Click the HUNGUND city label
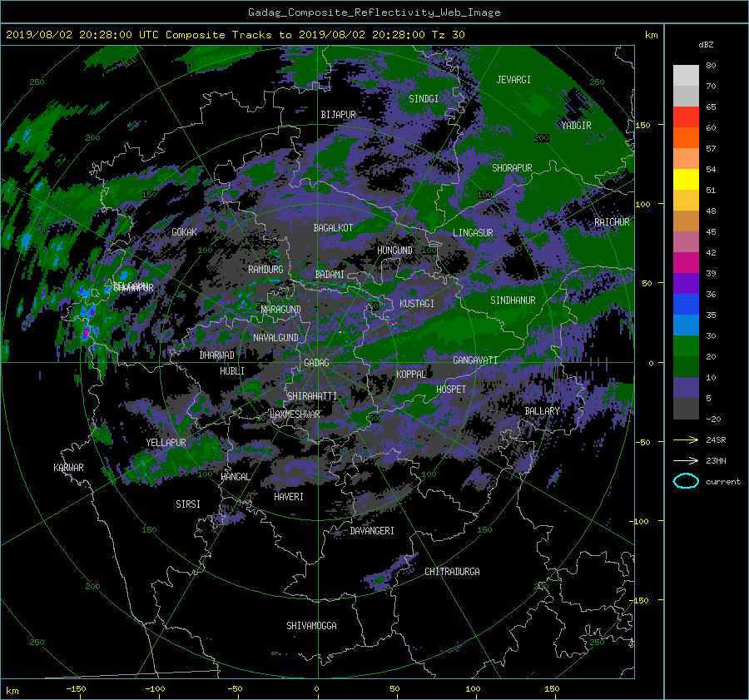Image resolution: width=749 pixels, height=700 pixels. pos(394,251)
